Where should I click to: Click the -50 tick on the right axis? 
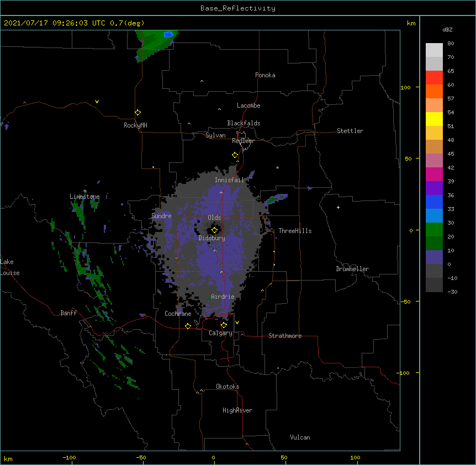405,302
